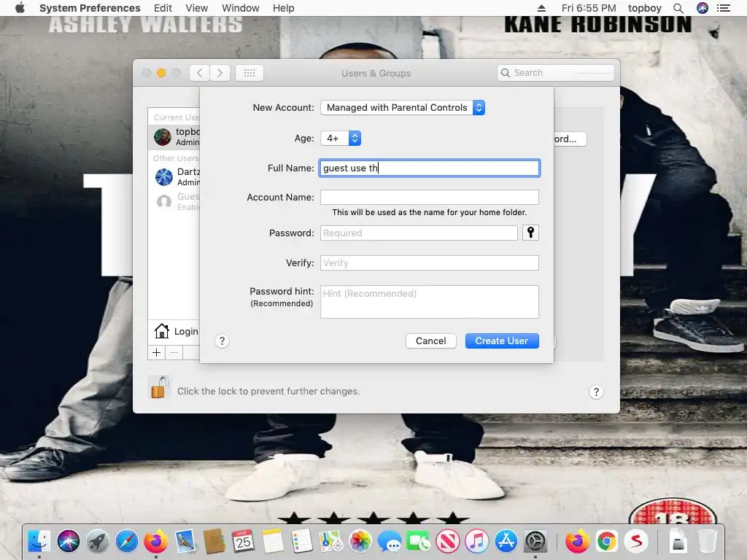
Task: Click the Search field in toolbar
Action: pyautogui.click(x=555, y=73)
